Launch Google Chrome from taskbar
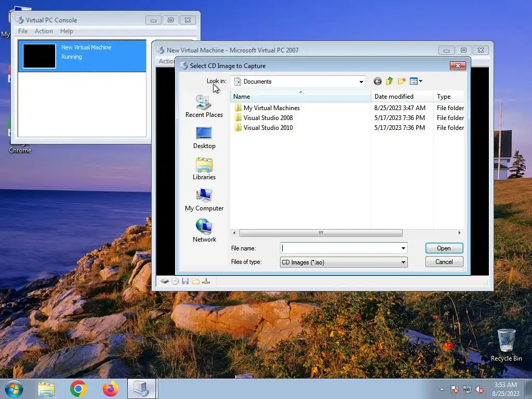This screenshot has width=532, height=399. pos(78,389)
